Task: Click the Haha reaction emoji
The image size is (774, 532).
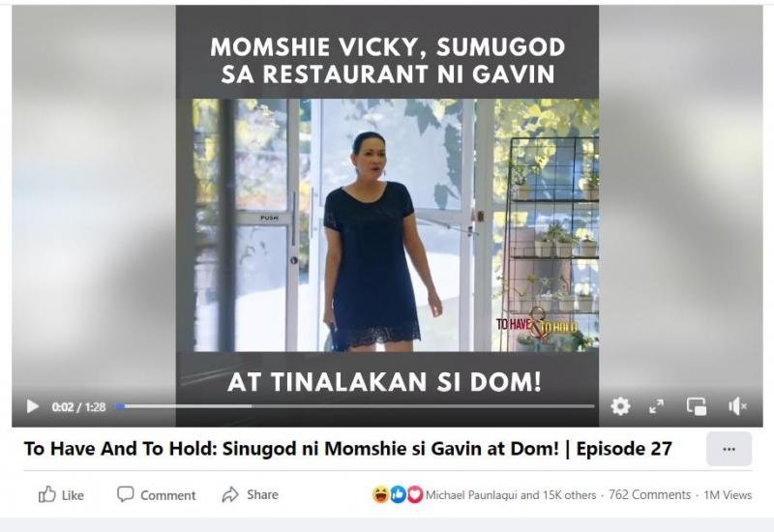Action: click(380, 494)
